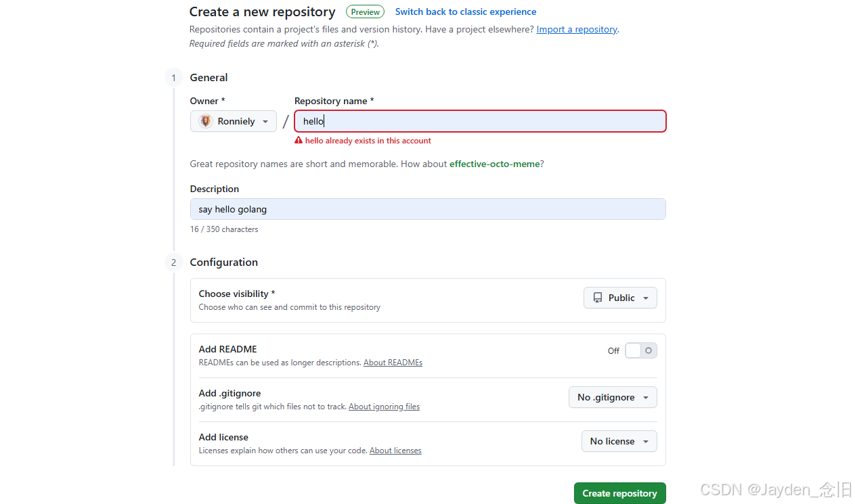This screenshot has width=855, height=504.
Task: Click the red warning icon under repository name
Action: click(299, 141)
